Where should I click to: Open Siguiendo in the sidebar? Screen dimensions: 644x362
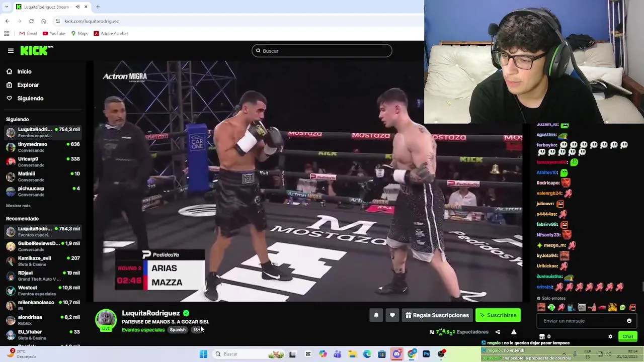30,99
